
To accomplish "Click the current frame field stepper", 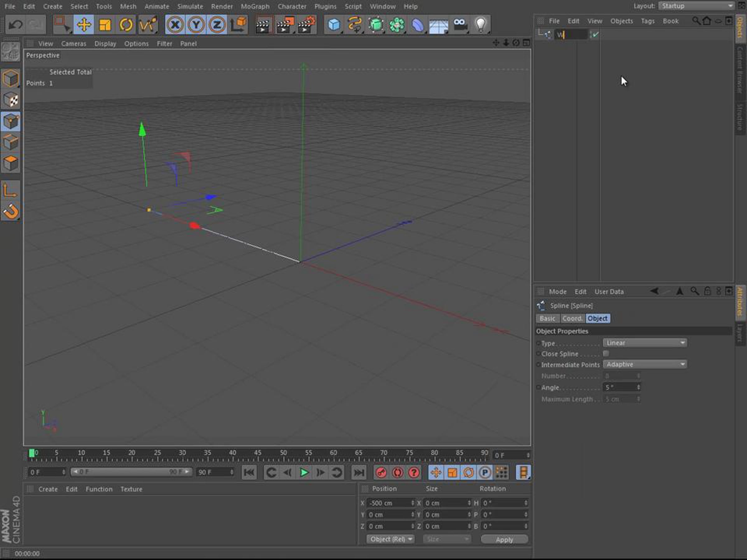I will 528,455.
